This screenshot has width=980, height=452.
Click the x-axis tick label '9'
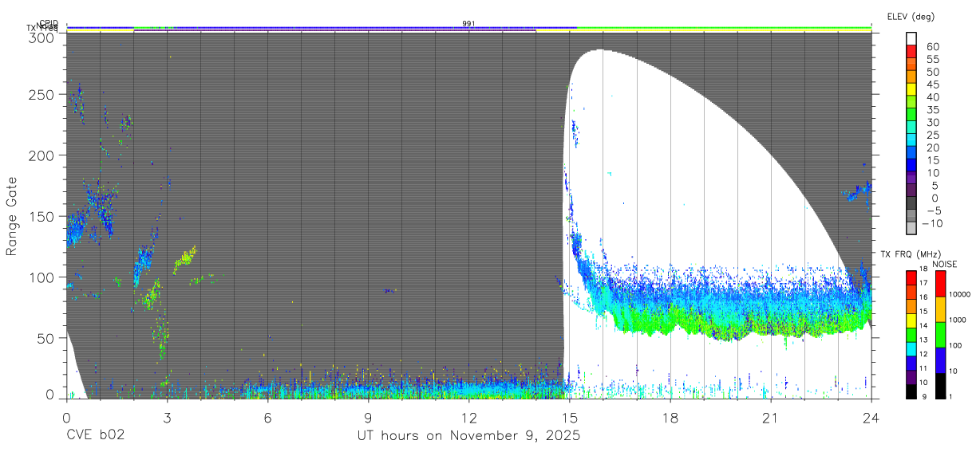coord(368,417)
